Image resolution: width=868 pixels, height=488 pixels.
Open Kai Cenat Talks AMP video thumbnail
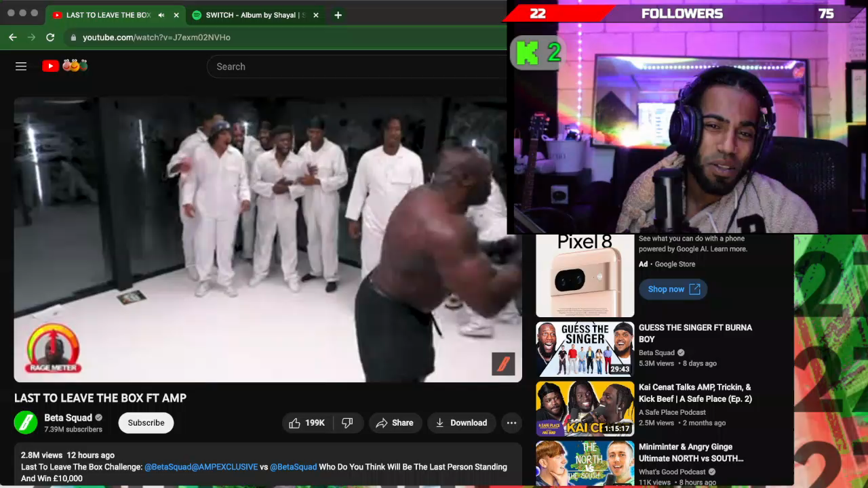[x=585, y=409]
